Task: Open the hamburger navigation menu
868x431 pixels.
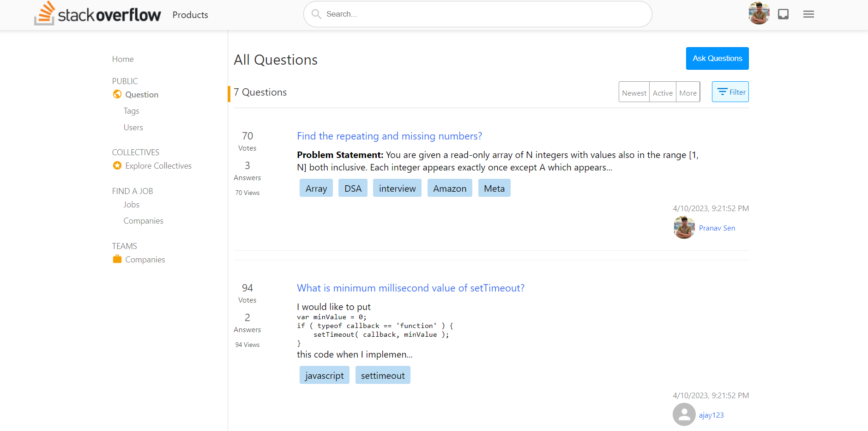Action: click(808, 14)
